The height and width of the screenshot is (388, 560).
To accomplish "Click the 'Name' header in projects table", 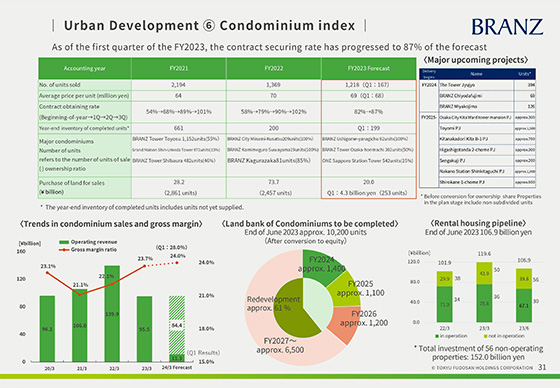I will (476, 74).
